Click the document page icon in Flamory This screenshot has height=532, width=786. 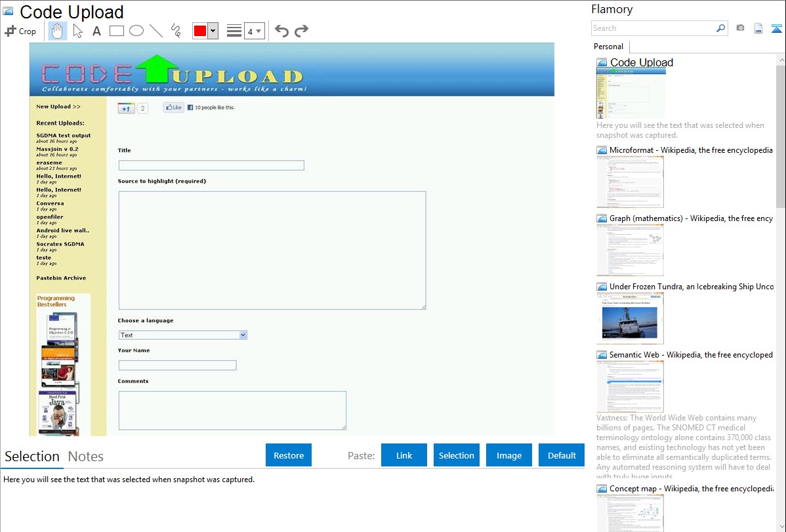[x=758, y=28]
